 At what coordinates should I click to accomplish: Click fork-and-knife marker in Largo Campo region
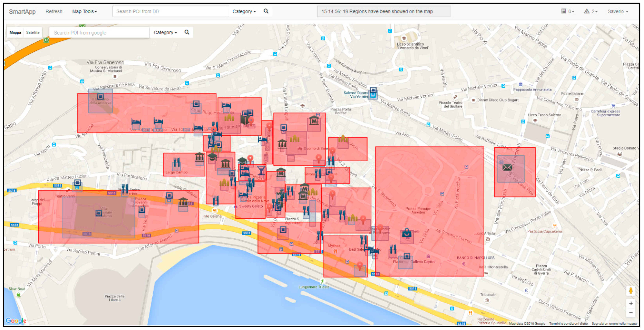(176, 162)
